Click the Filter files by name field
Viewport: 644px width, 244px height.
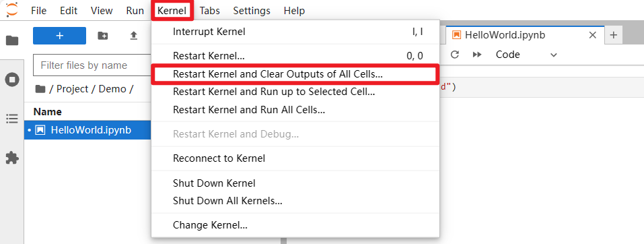pos(92,65)
